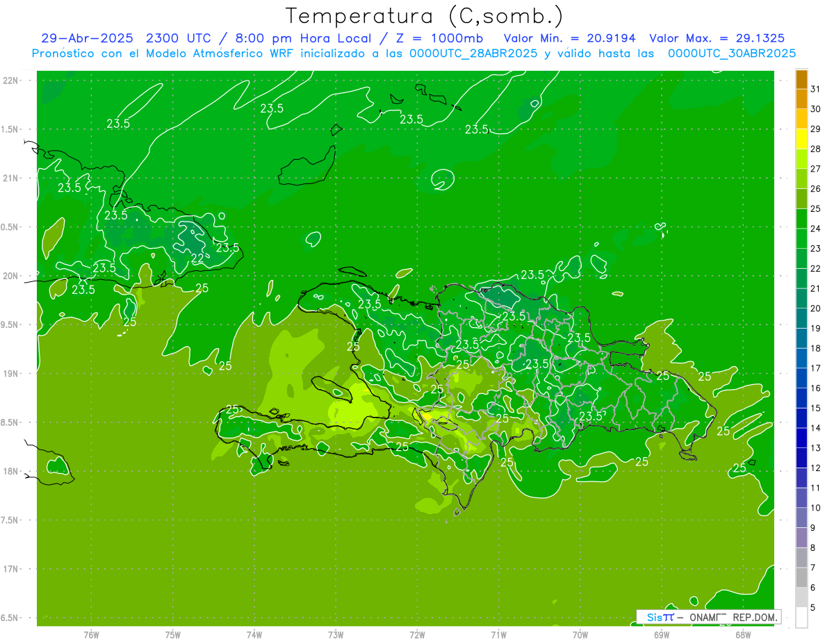Click the '73W' longitude axis label
Viewport: 834px width, 644px height.
point(336,634)
